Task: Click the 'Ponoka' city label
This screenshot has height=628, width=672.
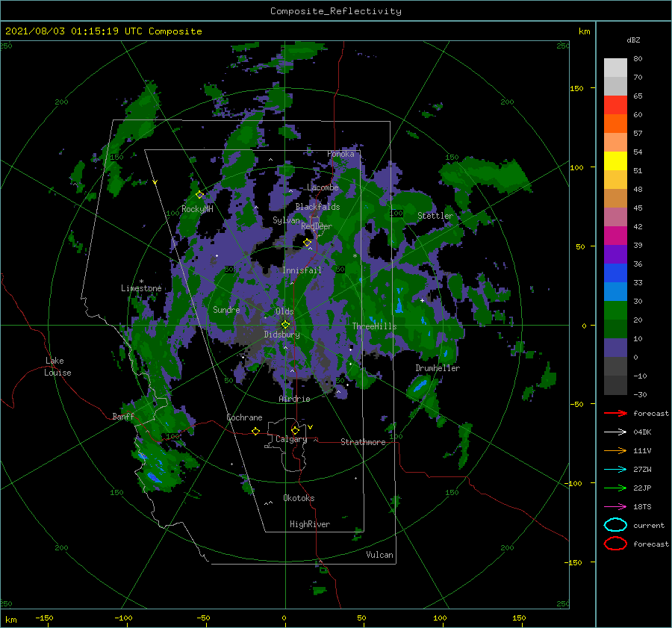Action: click(x=340, y=154)
